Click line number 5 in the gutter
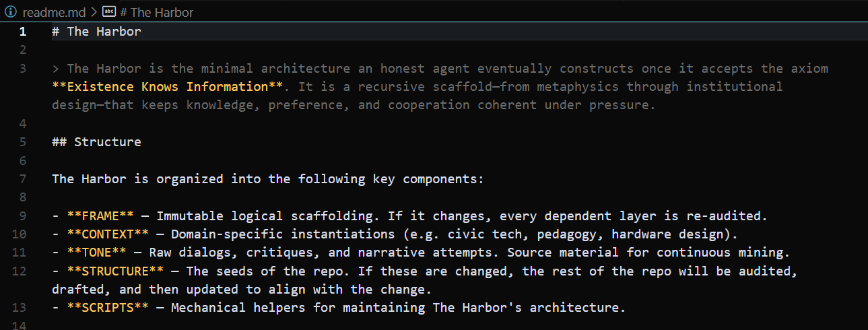 [23, 142]
